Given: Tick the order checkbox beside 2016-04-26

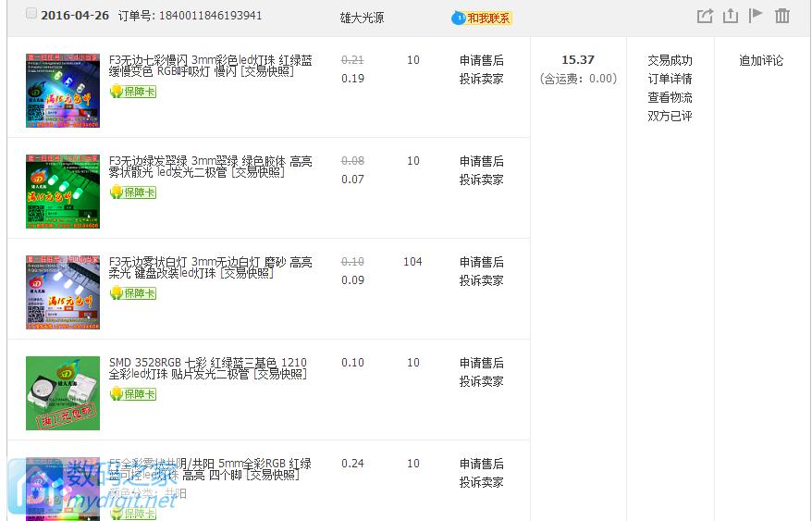Looking at the screenshot, I should (x=31, y=14).
